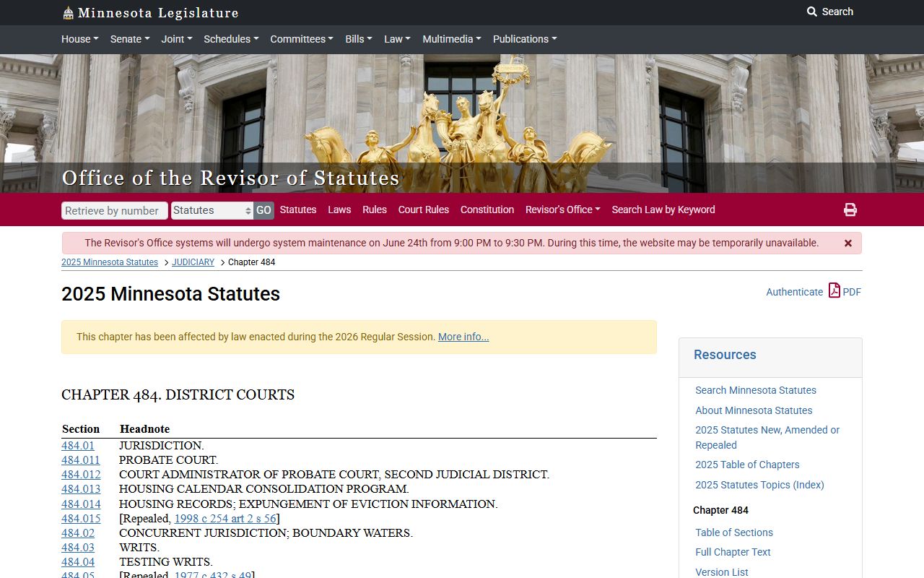Go to Rules in the navigation bar
The width and height of the screenshot is (924, 578).
point(375,210)
